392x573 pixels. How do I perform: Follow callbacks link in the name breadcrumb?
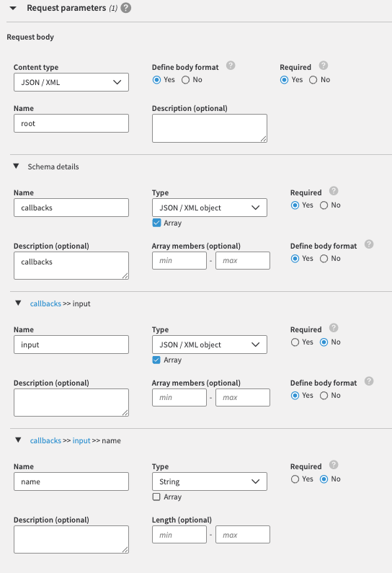point(45,440)
